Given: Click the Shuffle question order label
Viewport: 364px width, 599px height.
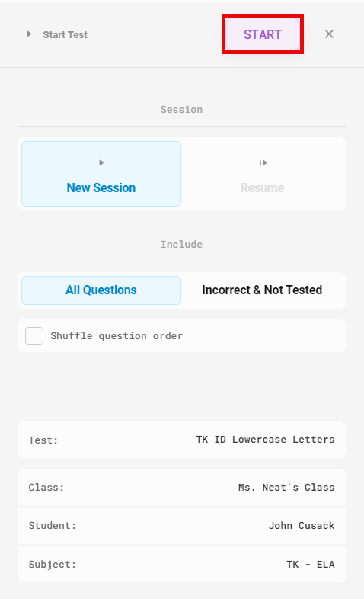Looking at the screenshot, I should point(117,336).
